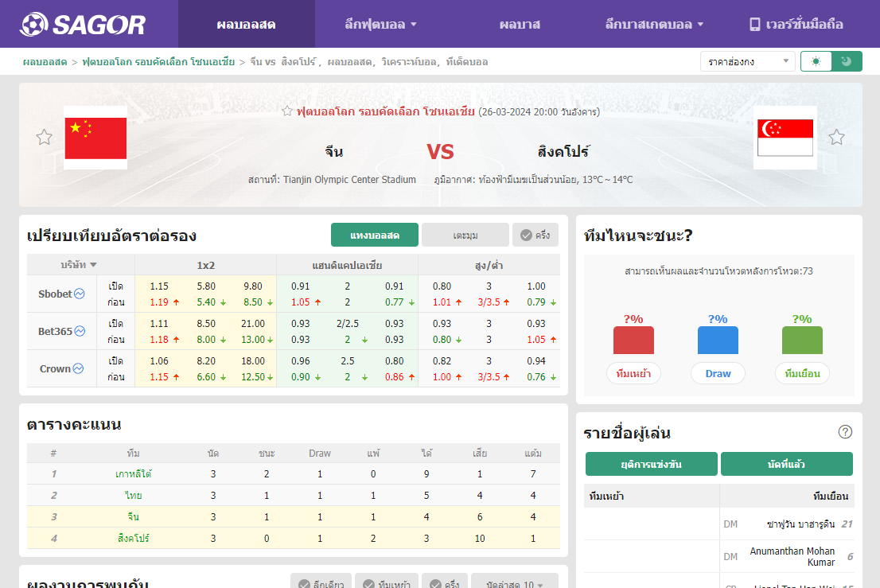
Task: Vote for ทีมเหย้า home win
Action: 633,374
